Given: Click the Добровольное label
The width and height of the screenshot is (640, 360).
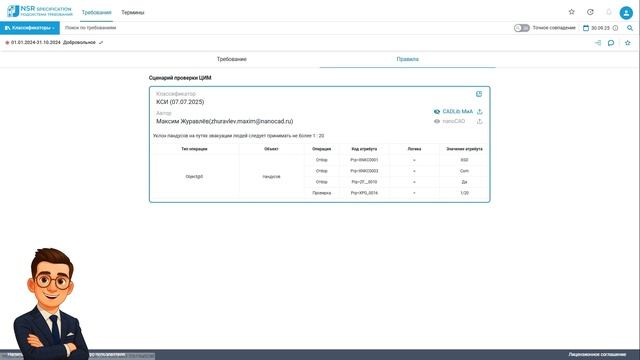Looking at the screenshot, I should [x=79, y=42].
